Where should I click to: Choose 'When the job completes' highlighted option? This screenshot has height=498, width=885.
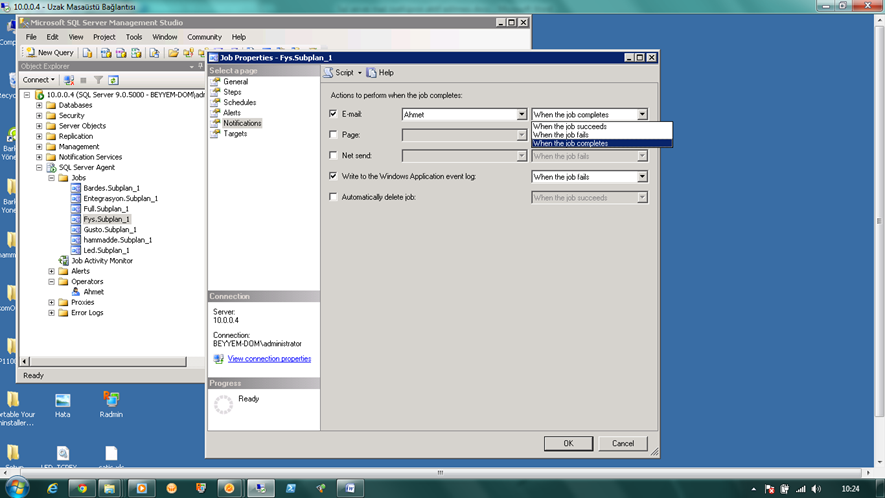tap(602, 143)
